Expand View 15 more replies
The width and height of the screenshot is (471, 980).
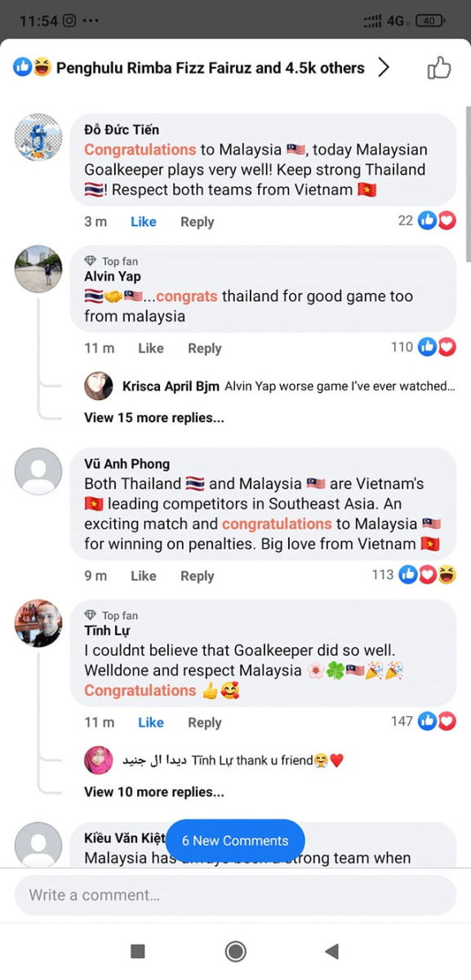point(153,417)
